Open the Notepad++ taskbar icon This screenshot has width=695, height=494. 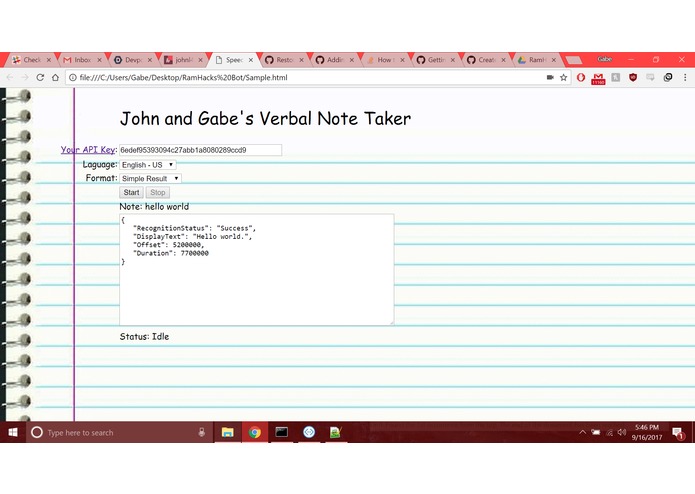[336, 432]
